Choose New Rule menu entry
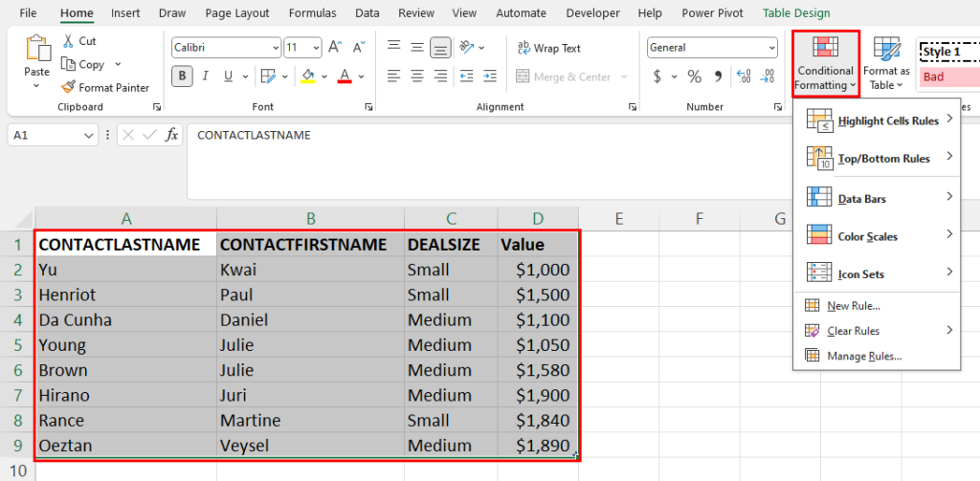Viewport: 980px width, 481px height. click(877, 306)
